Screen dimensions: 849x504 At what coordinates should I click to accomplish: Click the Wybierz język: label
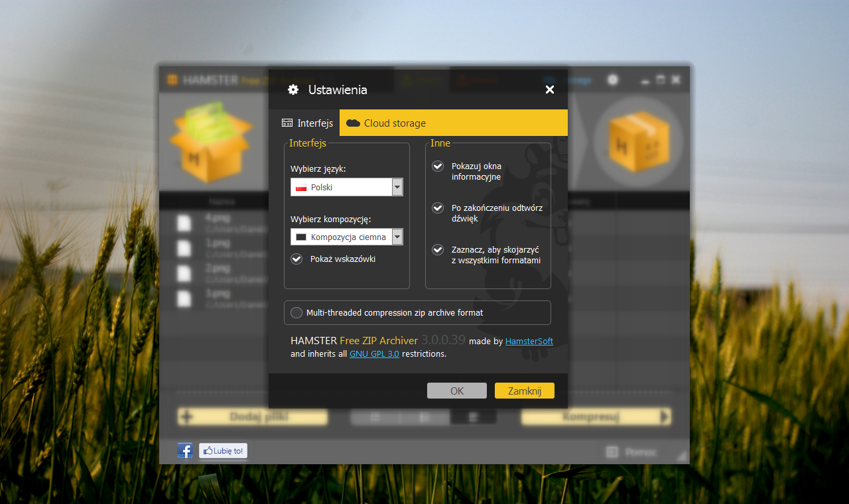tap(318, 169)
